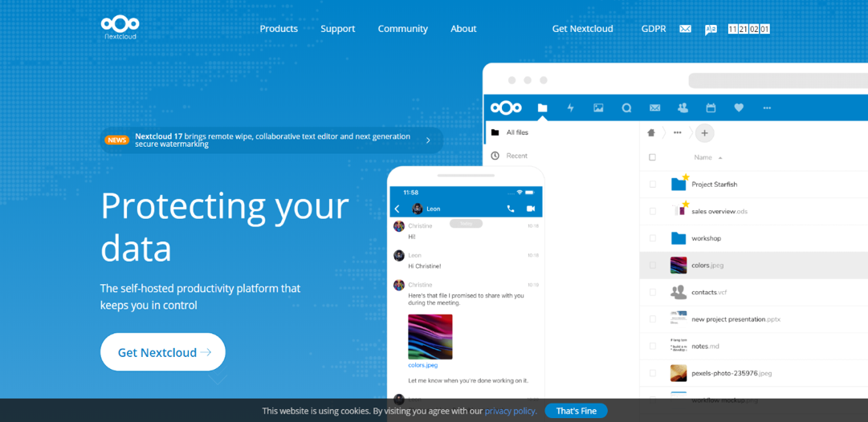
Task: Open the privacy policy link
Action: [511, 411]
